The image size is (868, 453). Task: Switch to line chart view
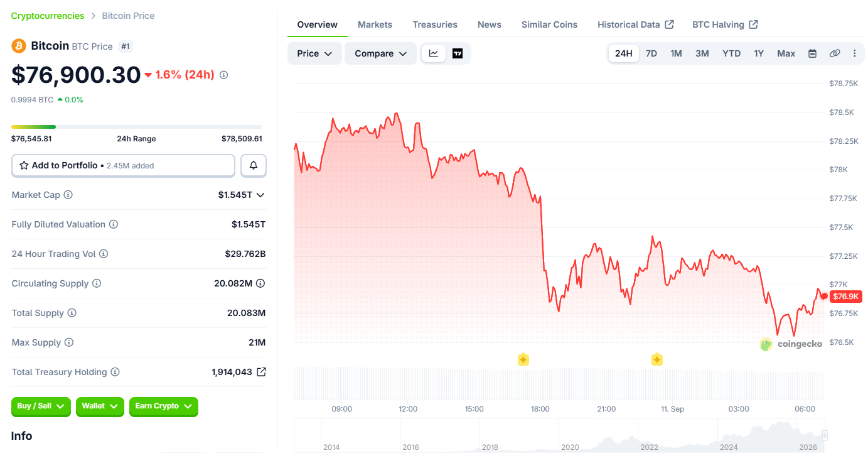434,53
